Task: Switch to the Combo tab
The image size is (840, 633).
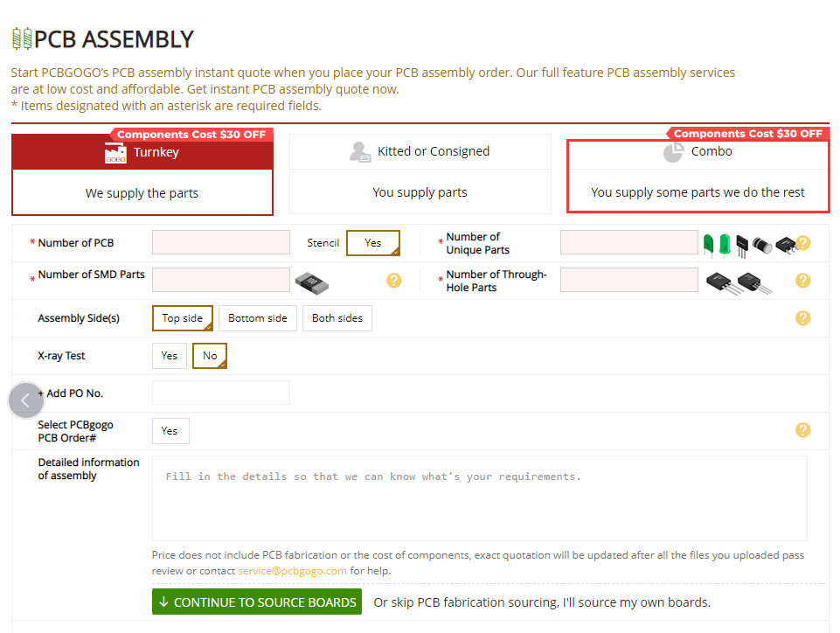Action: (698, 176)
